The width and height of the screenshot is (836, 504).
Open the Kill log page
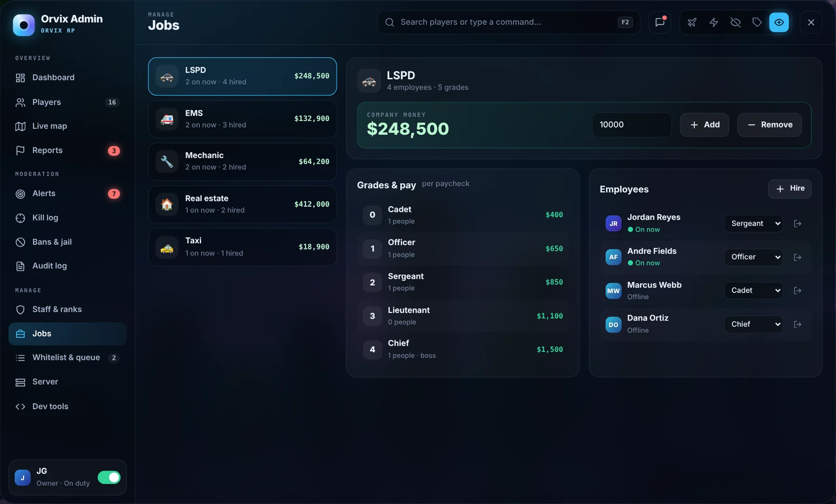pyautogui.click(x=67, y=218)
